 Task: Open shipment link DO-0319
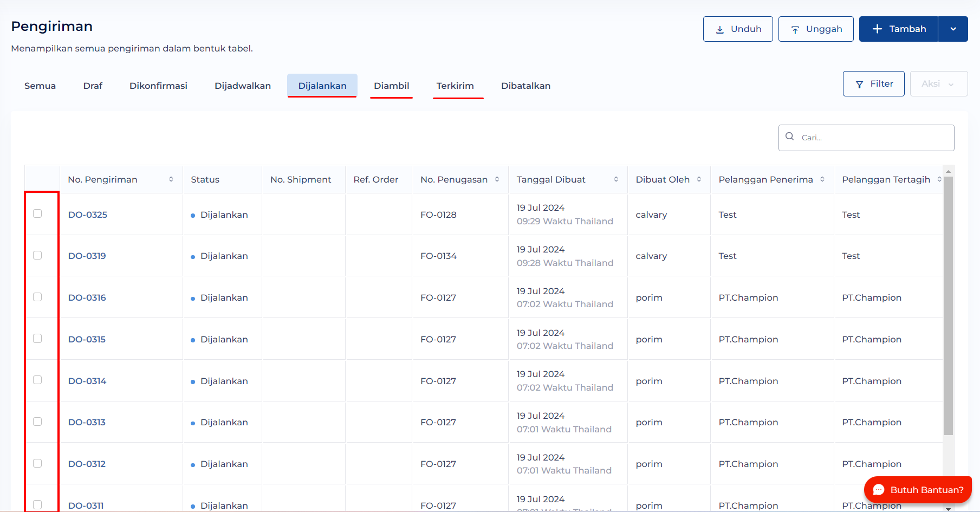pos(87,256)
